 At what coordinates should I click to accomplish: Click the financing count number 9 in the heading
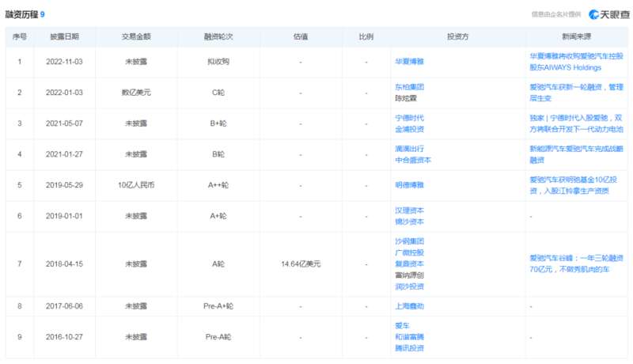(x=43, y=14)
